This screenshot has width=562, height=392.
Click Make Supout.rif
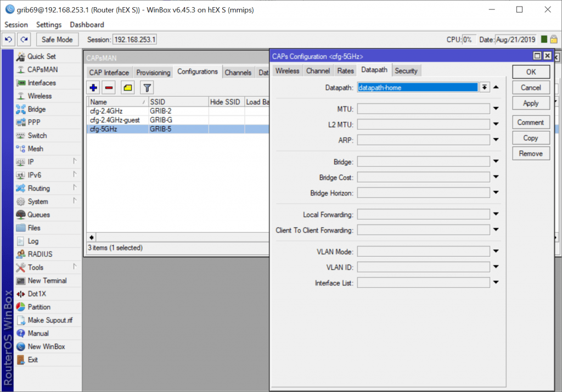click(x=50, y=320)
